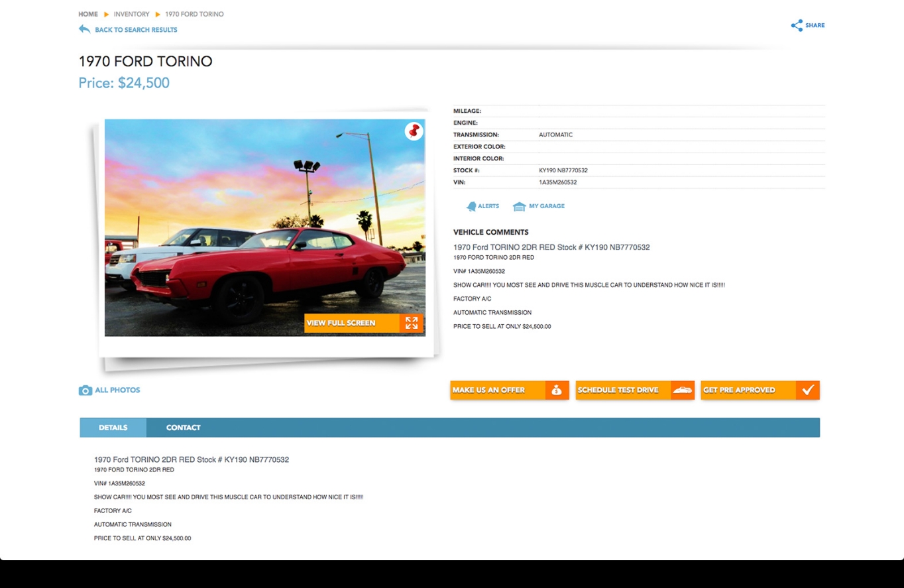Viewport: 904px width, 588px height.
Task: Click the expand arrows icon on View Full Screen
Action: coord(412,323)
